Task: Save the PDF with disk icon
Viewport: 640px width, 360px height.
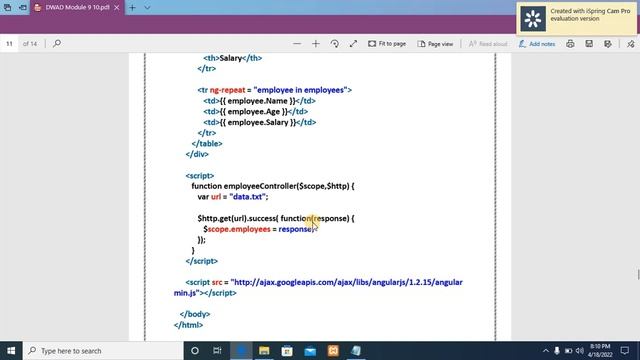Action: point(589,44)
